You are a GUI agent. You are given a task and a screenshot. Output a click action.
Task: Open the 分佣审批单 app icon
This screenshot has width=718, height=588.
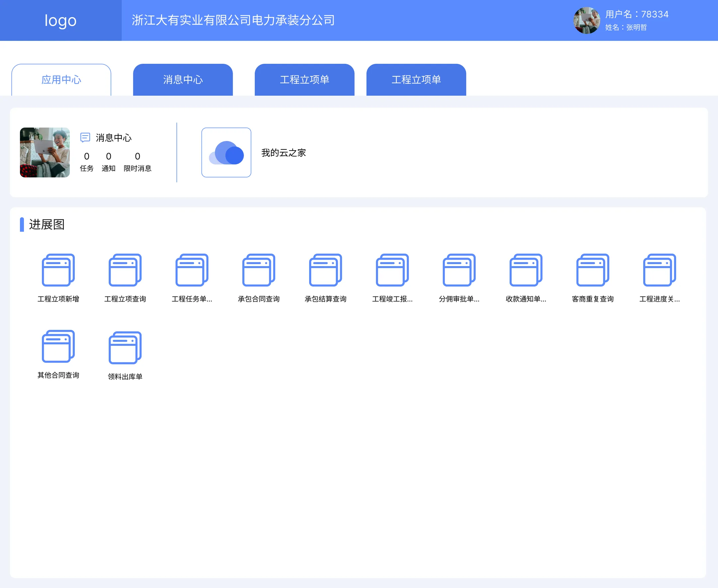459,270
